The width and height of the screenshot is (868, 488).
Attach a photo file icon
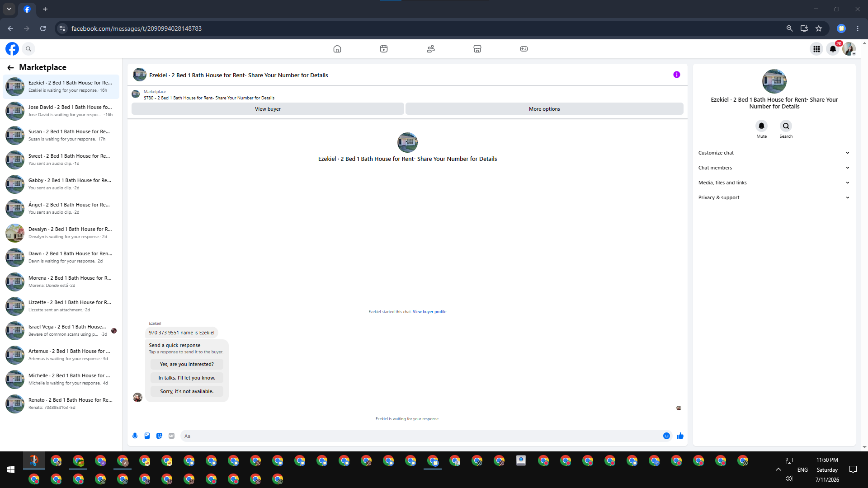tap(147, 436)
